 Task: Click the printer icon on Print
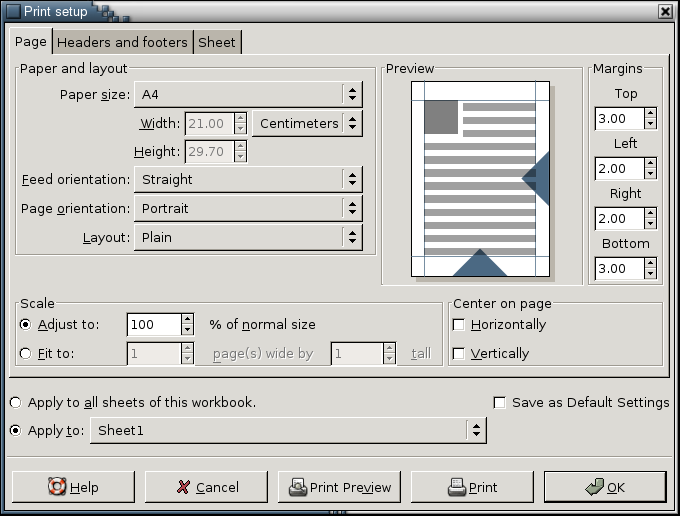click(x=457, y=487)
